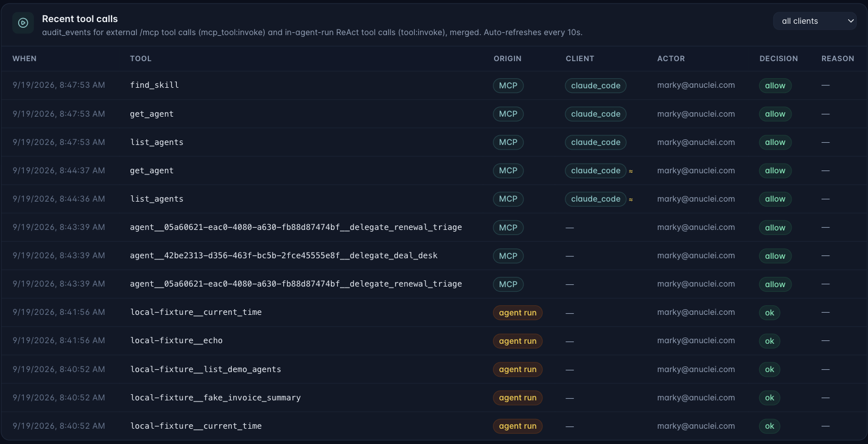
Task: Click the ≈ icon in the 8:44:36 list_agents row
Action: point(631,199)
